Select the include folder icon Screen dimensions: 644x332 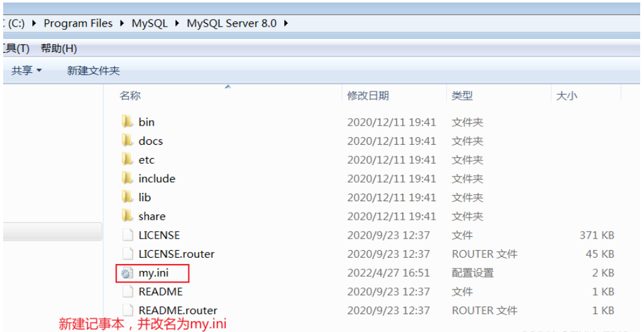tap(128, 178)
